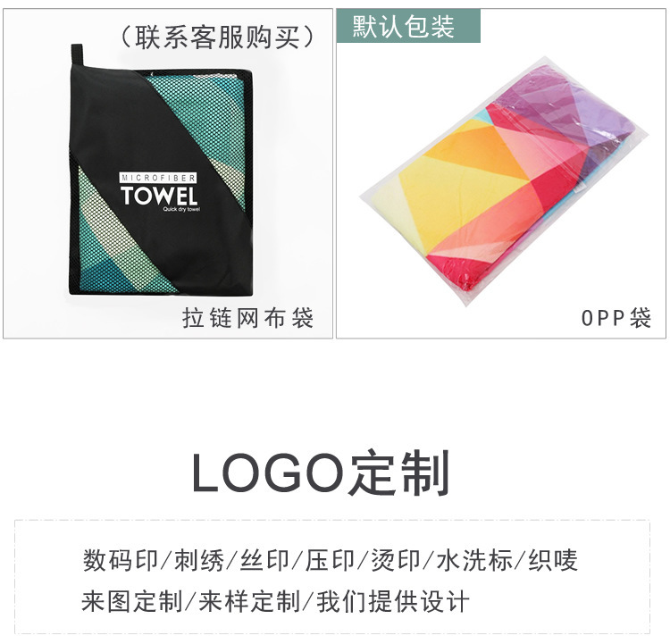670x644 pixels.
Task: Select the 数码印 option text
Action: tap(121, 560)
